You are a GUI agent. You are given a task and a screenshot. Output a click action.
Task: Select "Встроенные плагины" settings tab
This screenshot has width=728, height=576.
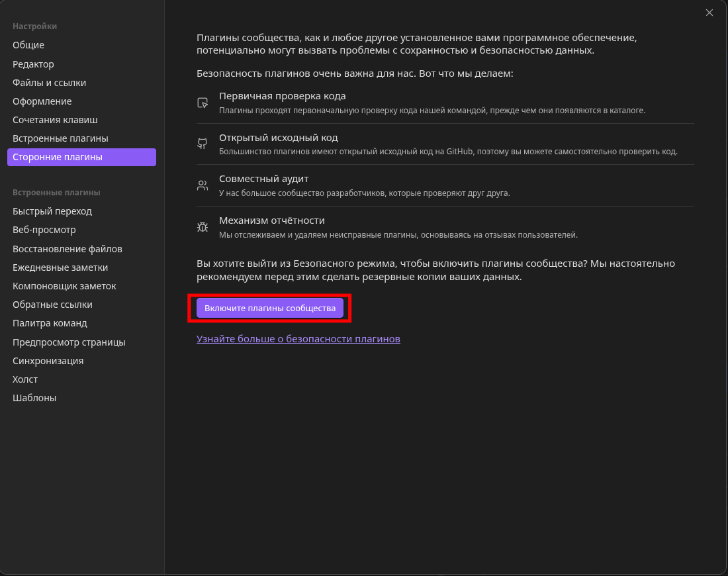tap(60, 138)
